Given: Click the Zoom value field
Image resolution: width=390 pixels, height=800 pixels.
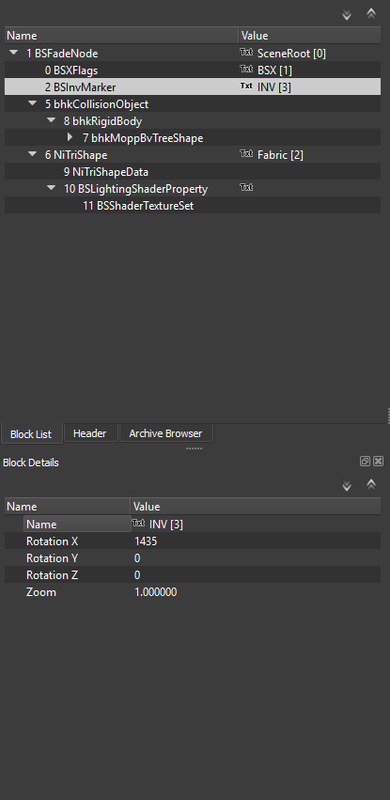Looking at the screenshot, I should pos(256,592).
